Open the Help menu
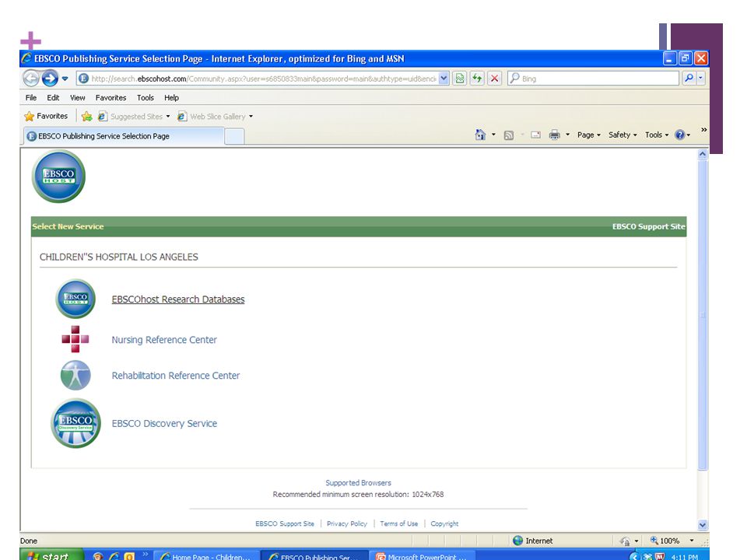The image size is (747, 560). (171, 98)
